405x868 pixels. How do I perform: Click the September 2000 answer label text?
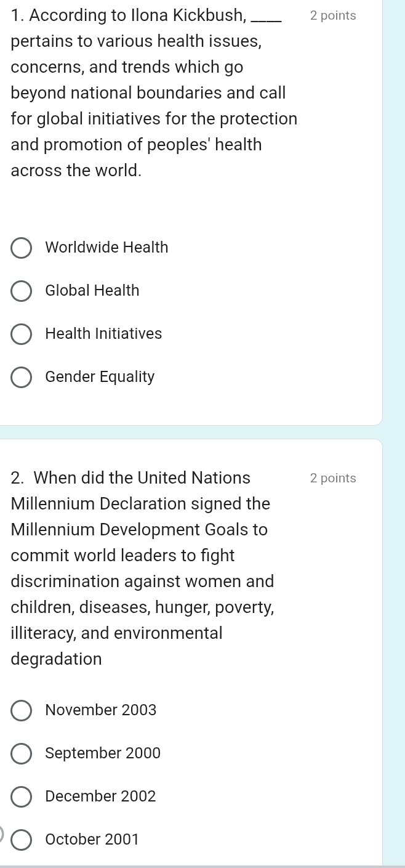click(103, 753)
